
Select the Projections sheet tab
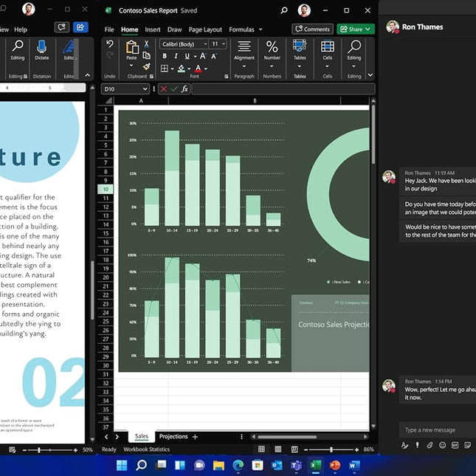coord(173,436)
